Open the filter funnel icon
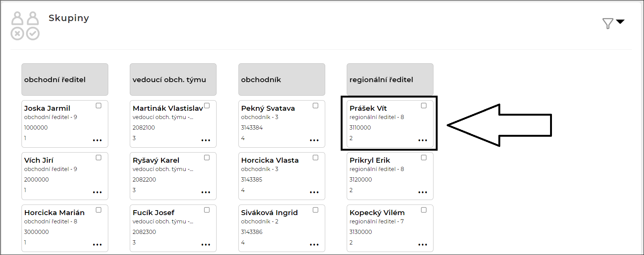 tap(607, 24)
